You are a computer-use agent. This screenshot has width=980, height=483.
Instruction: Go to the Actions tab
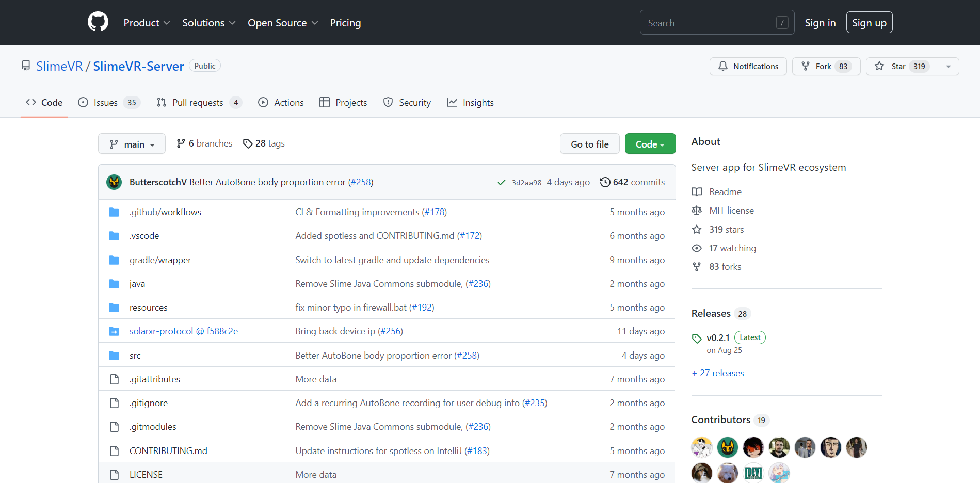click(281, 103)
